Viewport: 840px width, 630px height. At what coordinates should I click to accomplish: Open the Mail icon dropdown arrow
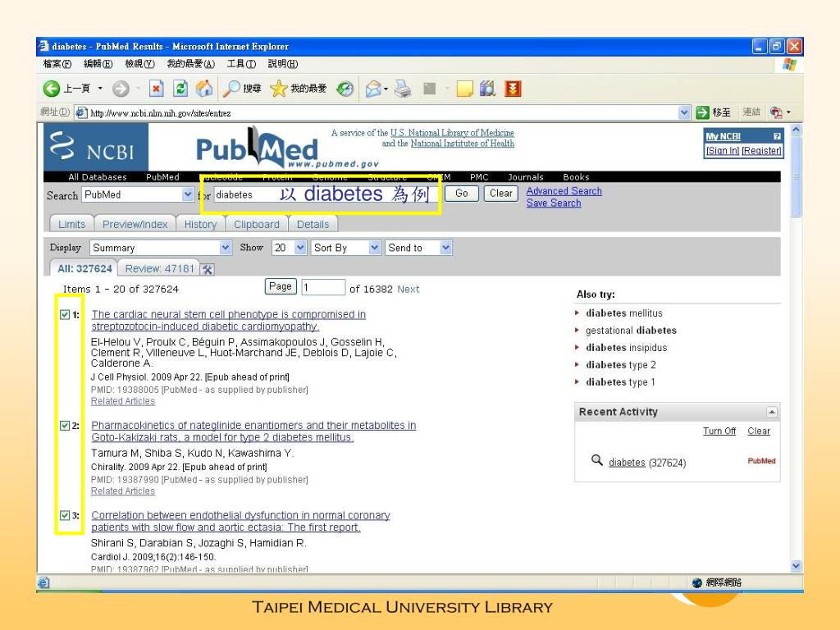[x=386, y=89]
